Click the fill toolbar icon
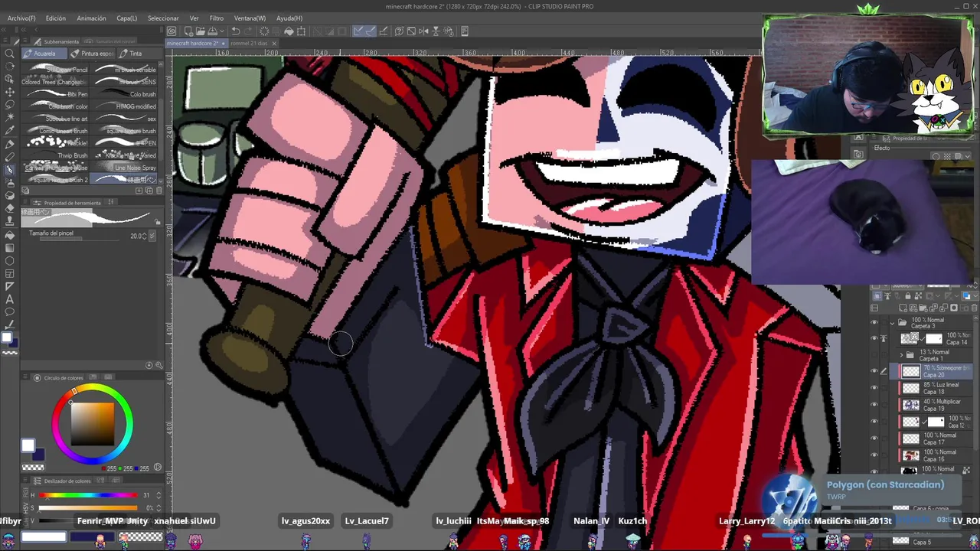 click(289, 31)
